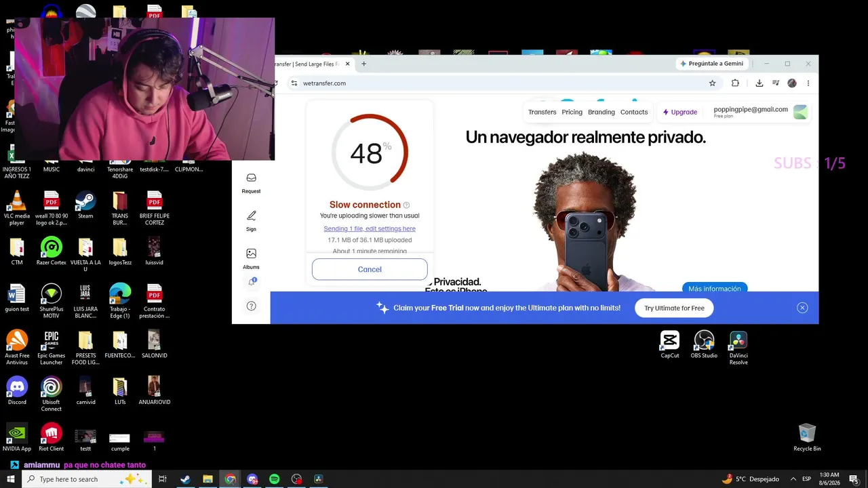
Task: Select the OBS Studio desktop icon
Action: tap(704, 344)
